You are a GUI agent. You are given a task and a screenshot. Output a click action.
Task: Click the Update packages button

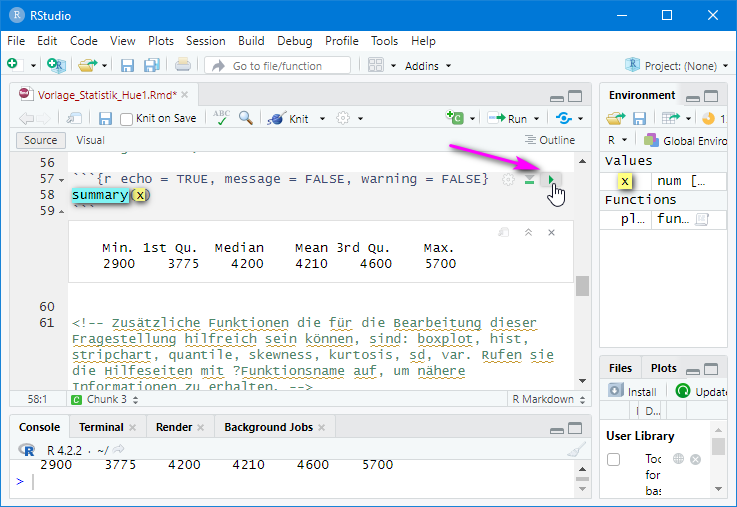[700, 391]
